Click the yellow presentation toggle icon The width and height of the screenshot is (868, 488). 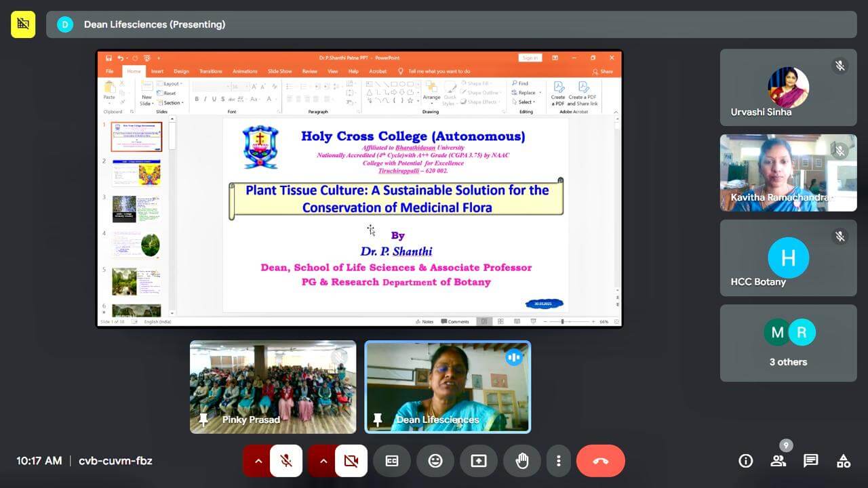23,24
